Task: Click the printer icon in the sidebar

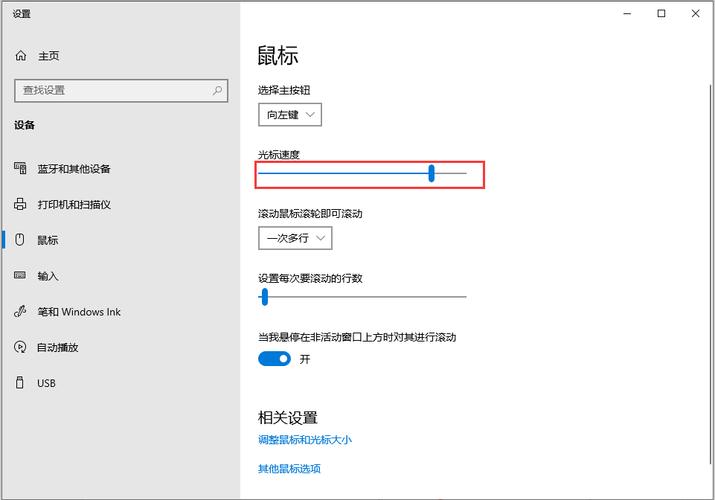Action: 20,204
